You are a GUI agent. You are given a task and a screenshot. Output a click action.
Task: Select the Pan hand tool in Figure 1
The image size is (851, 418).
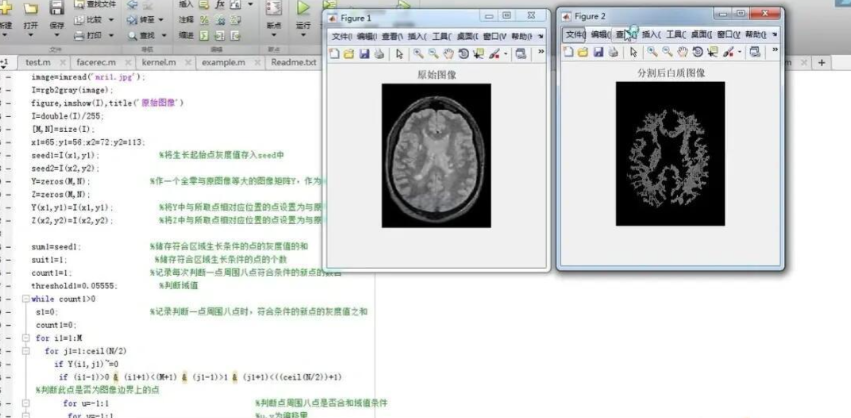[x=448, y=53]
